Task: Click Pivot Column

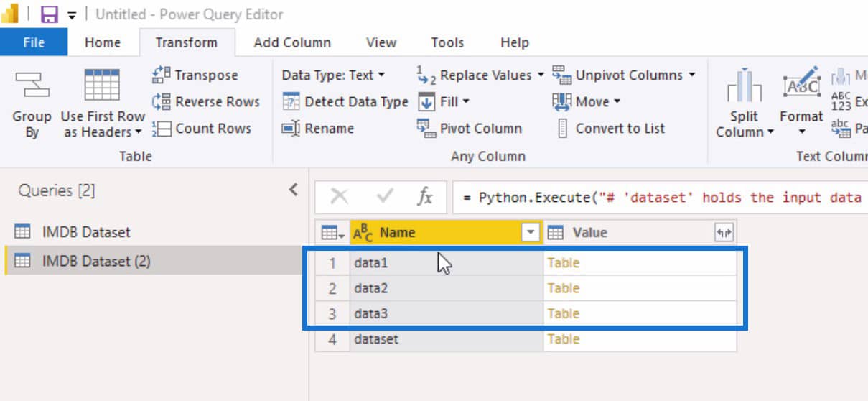Action: click(x=470, y=129)
